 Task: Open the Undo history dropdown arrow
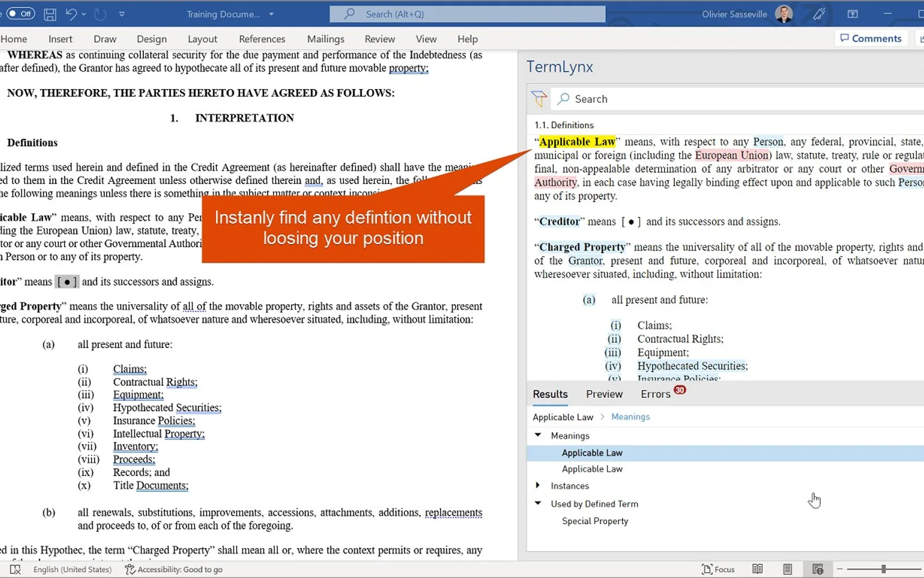point(84,14)
